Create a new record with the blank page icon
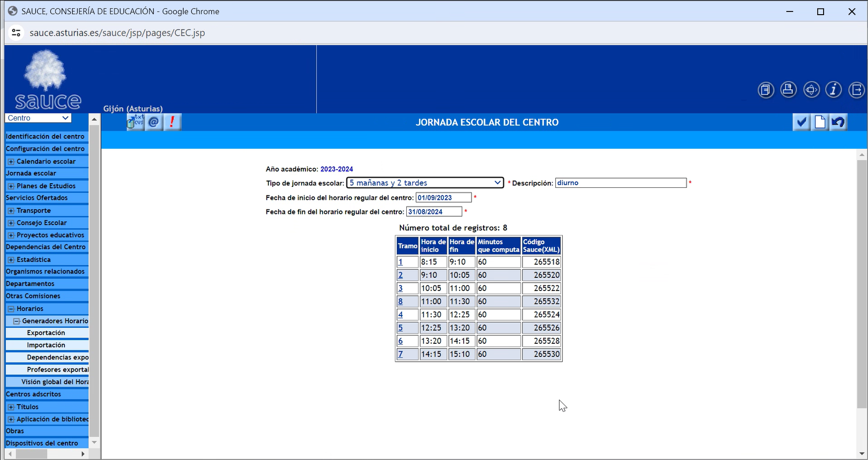Viewport: 868px width, 460px height. [x=820, y=122]
